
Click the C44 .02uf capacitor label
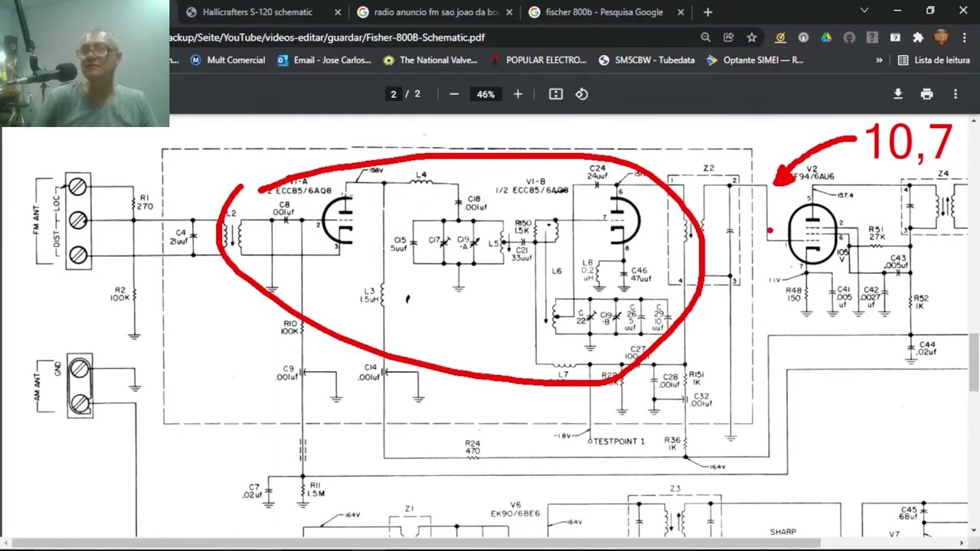[926, 348]
